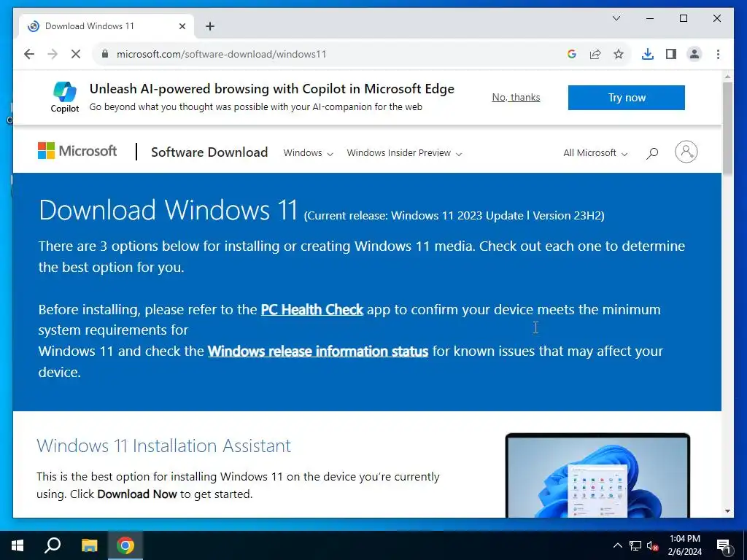Sign in with account icon
Screen dimensions: 747x560
(686, 152)
